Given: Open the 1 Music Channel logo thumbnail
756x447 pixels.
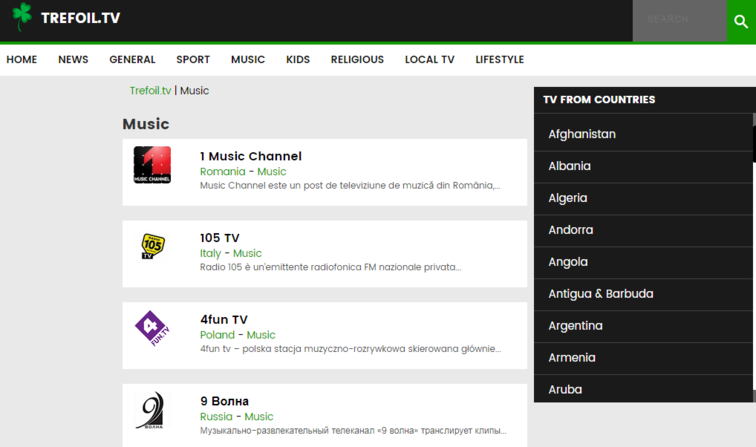Looking at the screenshot, I should pos(152,165).
